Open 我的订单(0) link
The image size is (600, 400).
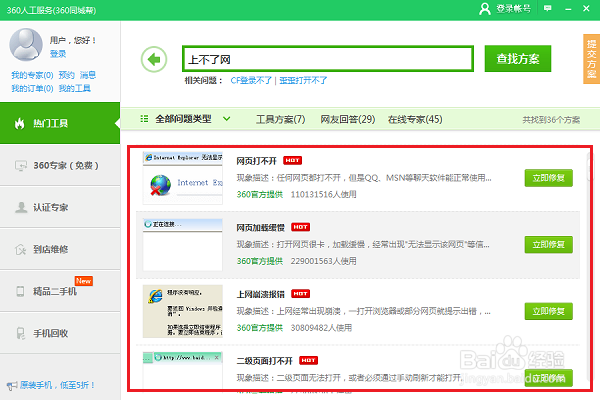click(x=32, y=88)
